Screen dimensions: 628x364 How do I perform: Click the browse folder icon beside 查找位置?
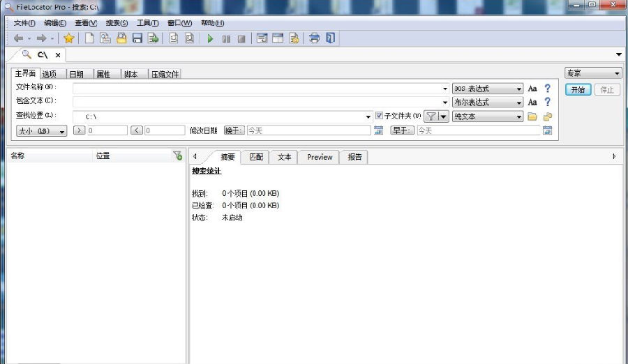(x=532, y=116)
